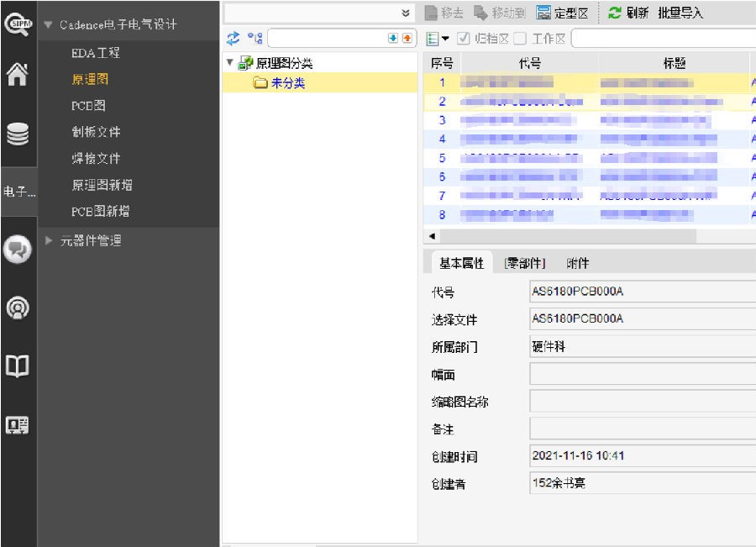Click the 定型区 toolbar icon
This screenshot has width=756, height=547.
[543, 13]
